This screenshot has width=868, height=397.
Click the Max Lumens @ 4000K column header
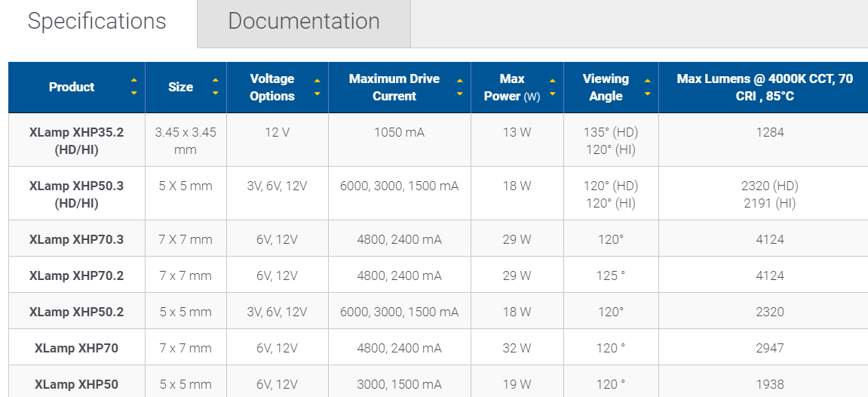(765, 87)
